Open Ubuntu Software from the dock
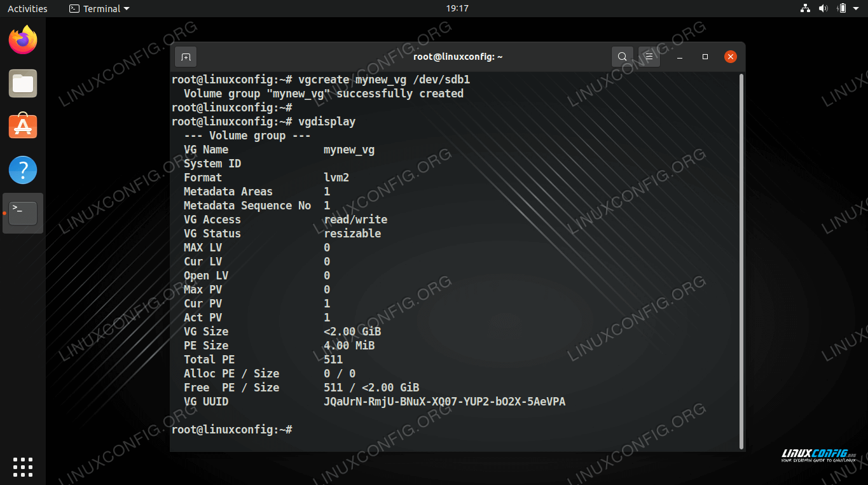Image resolution: width=868 pixels, height=485 pixels. click(23, 127)
